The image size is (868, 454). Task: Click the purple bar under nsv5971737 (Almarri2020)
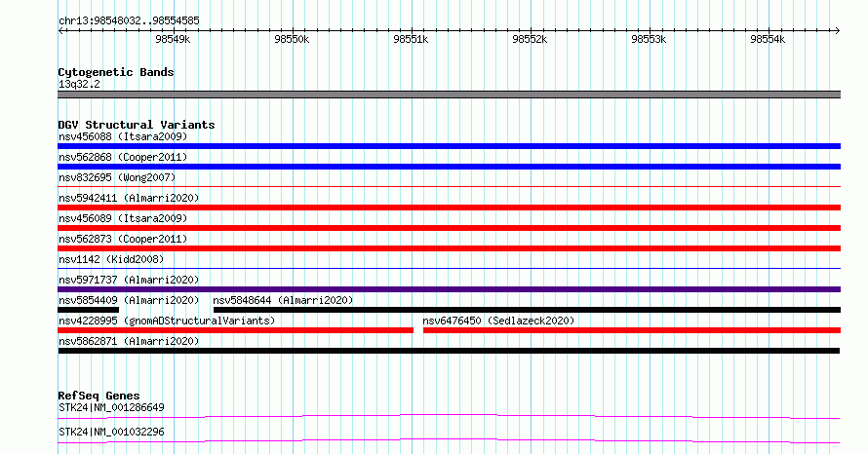pyautogui.click(x=449, y=289)
